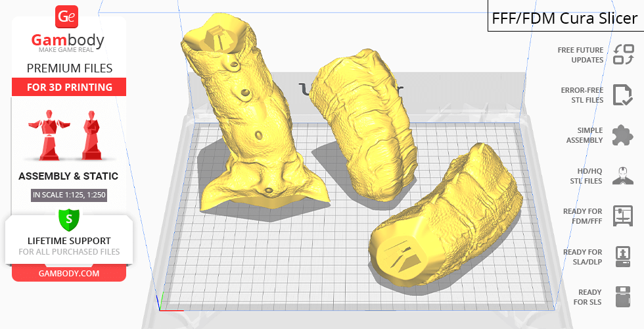Click the red Gambody Ge logo icon
The width and height of the screenshot is (644, 329).
[66, 17]
